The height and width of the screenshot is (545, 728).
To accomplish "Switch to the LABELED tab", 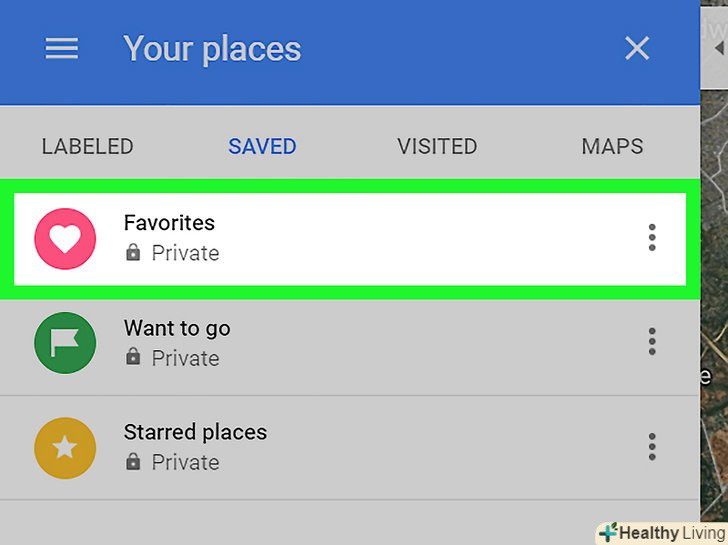I will coord(87,147).
